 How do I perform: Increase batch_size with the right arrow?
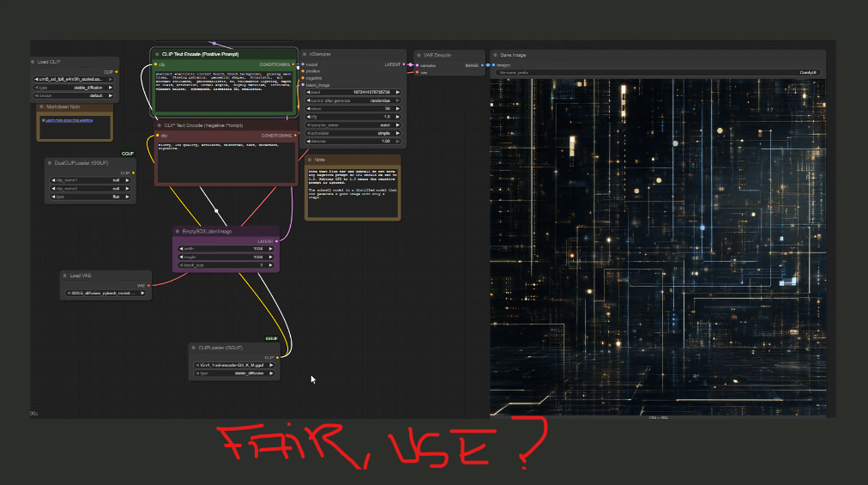271,265
